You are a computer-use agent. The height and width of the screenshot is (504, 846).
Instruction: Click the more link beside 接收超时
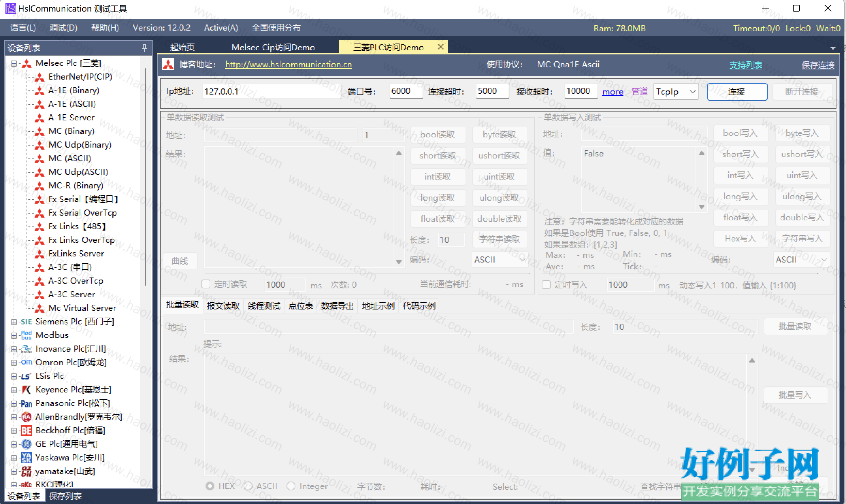pos(613,92)
